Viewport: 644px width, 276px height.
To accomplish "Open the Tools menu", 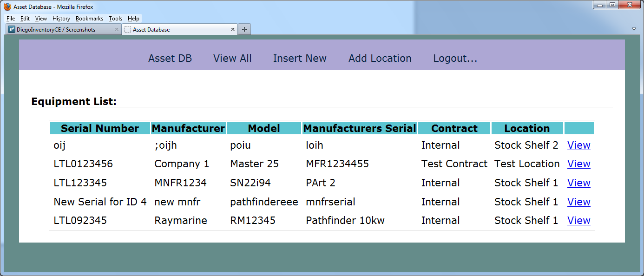I will 115,18.
